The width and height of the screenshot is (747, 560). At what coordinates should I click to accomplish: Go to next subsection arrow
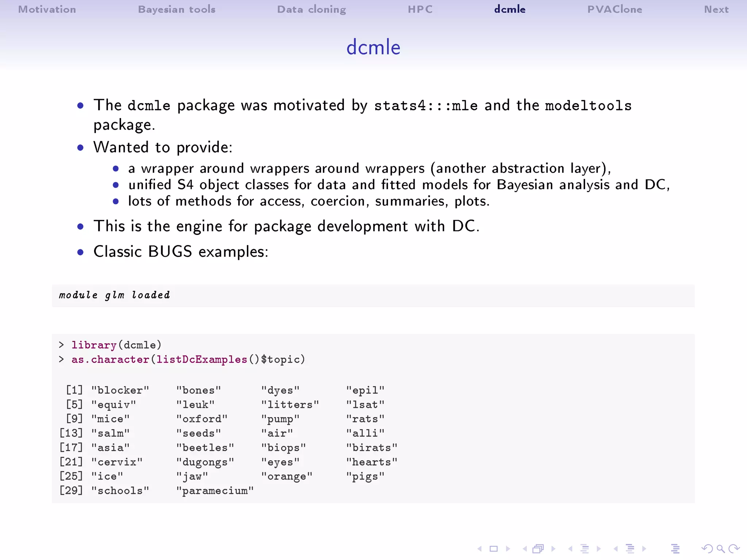[x=599, y=548]
